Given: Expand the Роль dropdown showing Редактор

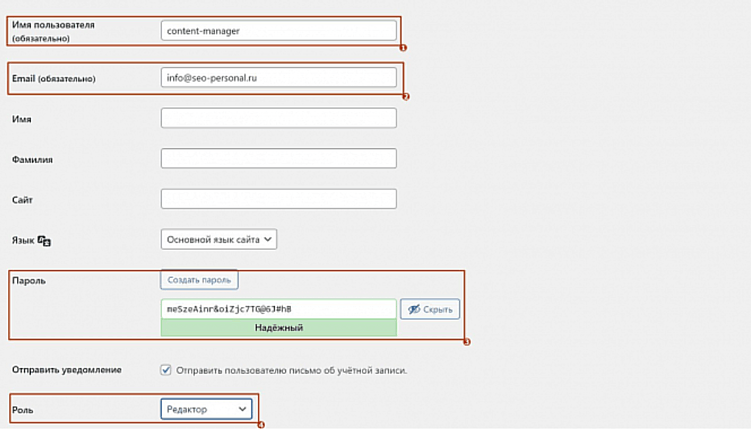Looking at the screenshot, I should click(x=206, y=409).
